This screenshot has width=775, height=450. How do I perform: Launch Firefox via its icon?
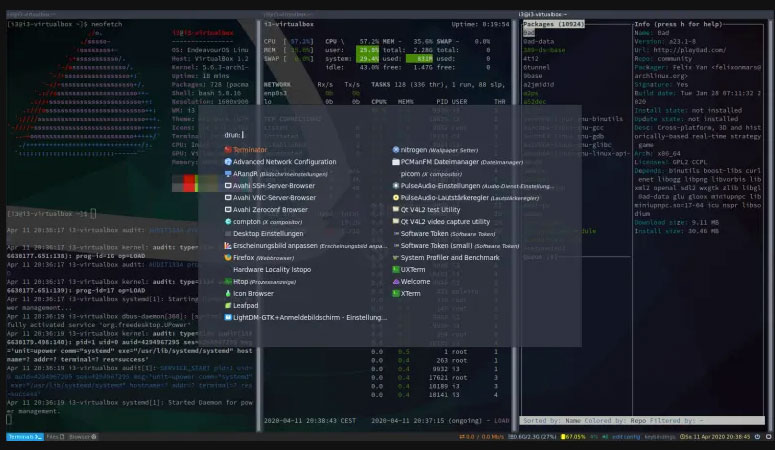228,258
